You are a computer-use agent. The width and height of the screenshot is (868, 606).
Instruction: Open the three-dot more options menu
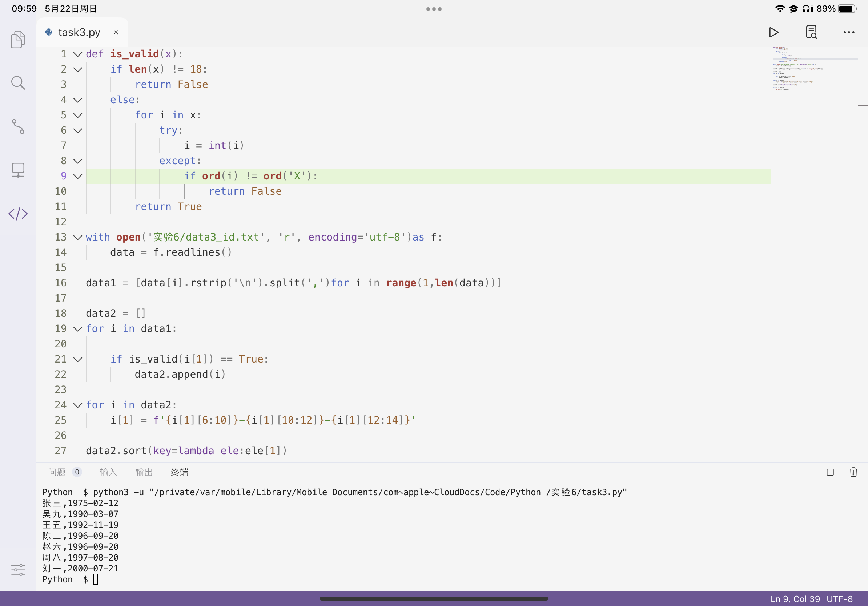[849, 32]
